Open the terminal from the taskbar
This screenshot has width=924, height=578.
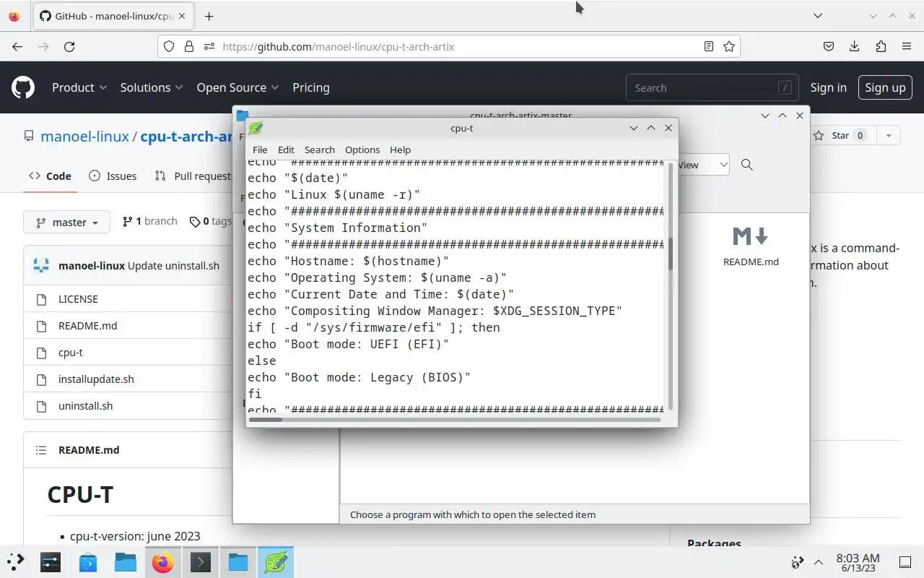201,561
